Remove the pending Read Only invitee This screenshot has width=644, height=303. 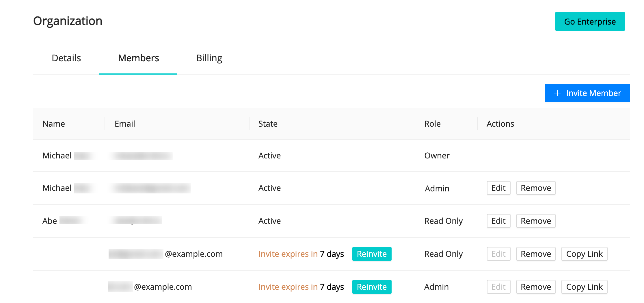536,254
